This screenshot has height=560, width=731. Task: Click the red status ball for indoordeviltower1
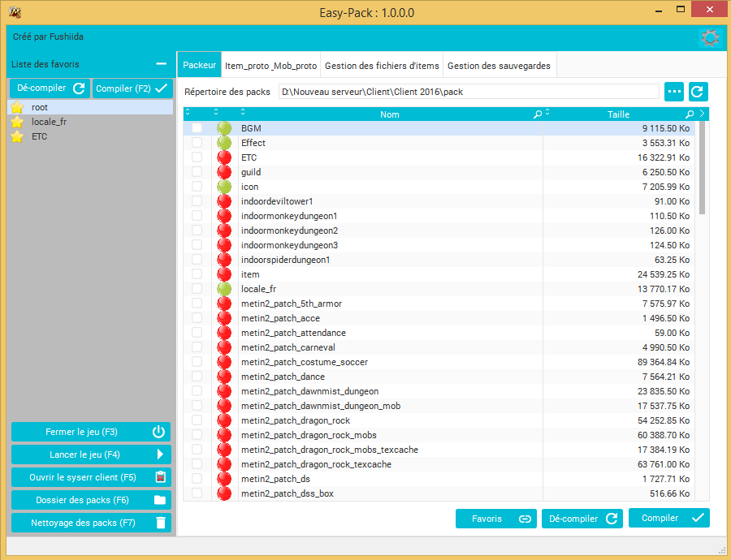tap(224, 201)
